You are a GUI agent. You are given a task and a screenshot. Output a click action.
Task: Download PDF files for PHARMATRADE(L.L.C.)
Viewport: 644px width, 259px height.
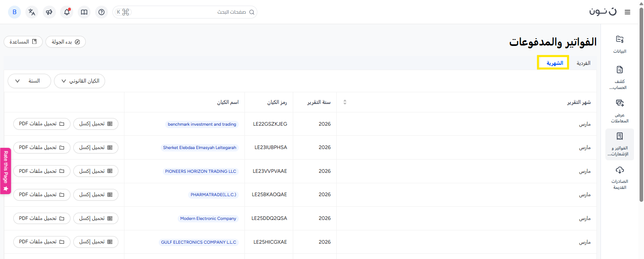[42, 195]
